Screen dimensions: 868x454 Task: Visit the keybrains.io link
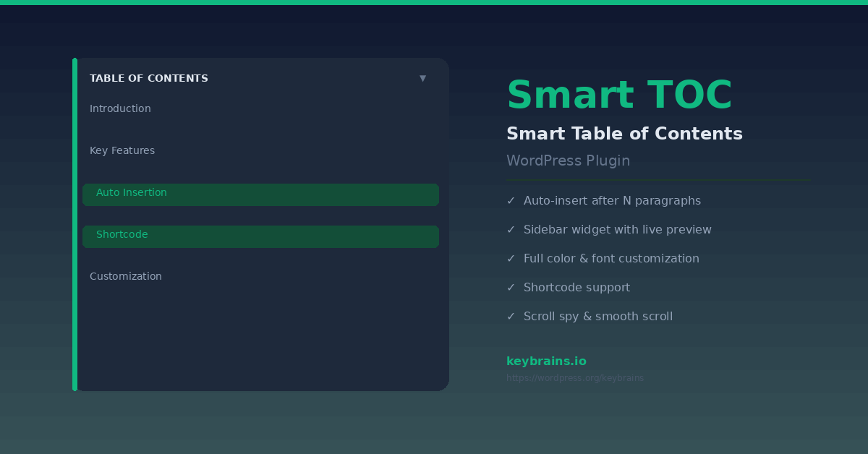tap(546, 361)
